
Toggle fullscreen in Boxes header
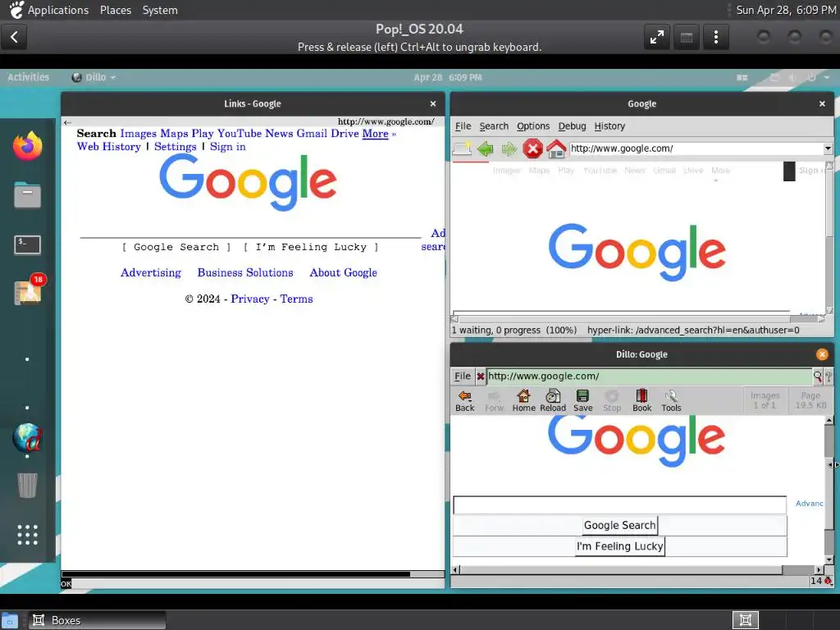(x=657, y=37)
